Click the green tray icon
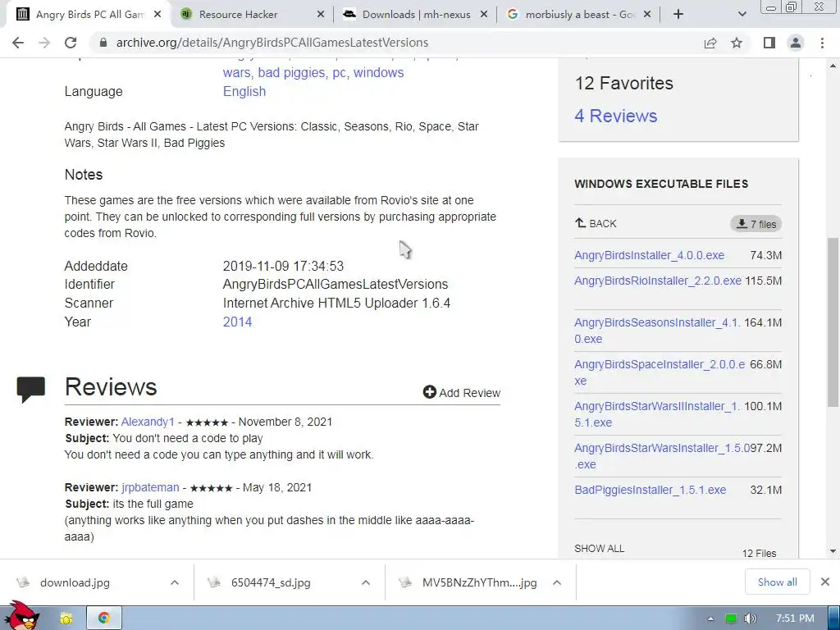The width and height of the screenshot is (840, 630). [x=730, y=619]
